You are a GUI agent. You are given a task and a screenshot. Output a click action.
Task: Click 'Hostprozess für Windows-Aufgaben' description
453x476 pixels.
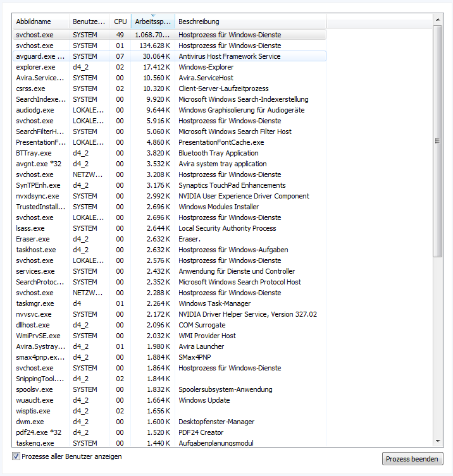pyautogui.click(x=233, y=250)
